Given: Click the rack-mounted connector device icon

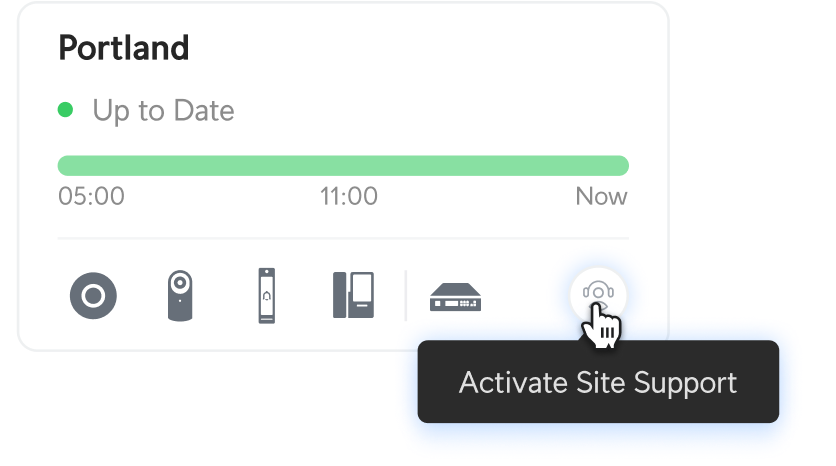Looking at the screenshot, I should tap(455, 296).
